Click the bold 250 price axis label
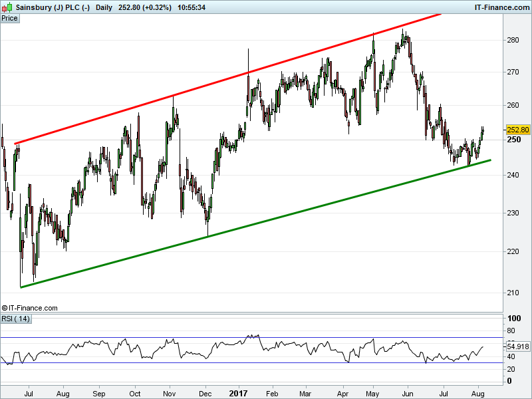The height and width of the screenshot is (399, 532). (x=513, y=140)
